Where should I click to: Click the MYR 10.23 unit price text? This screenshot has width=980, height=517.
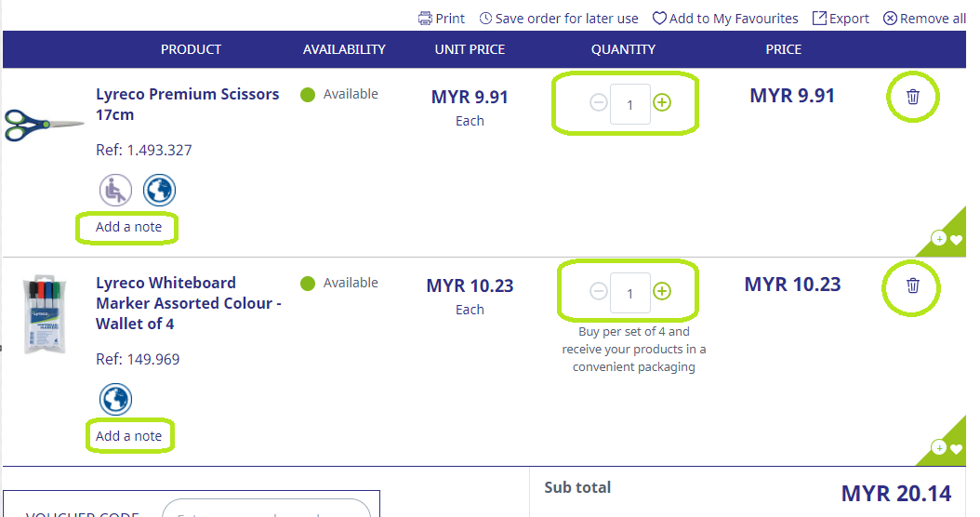coord(470,285)
